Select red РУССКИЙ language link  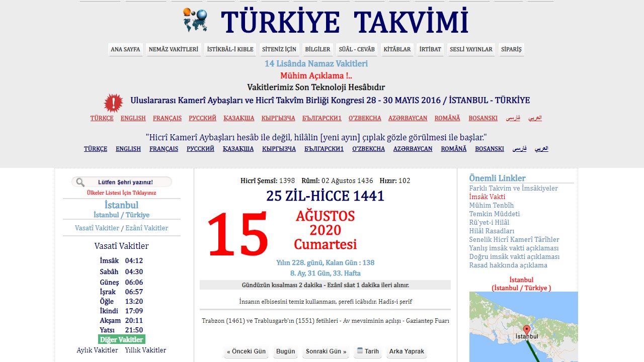(203, 118)
